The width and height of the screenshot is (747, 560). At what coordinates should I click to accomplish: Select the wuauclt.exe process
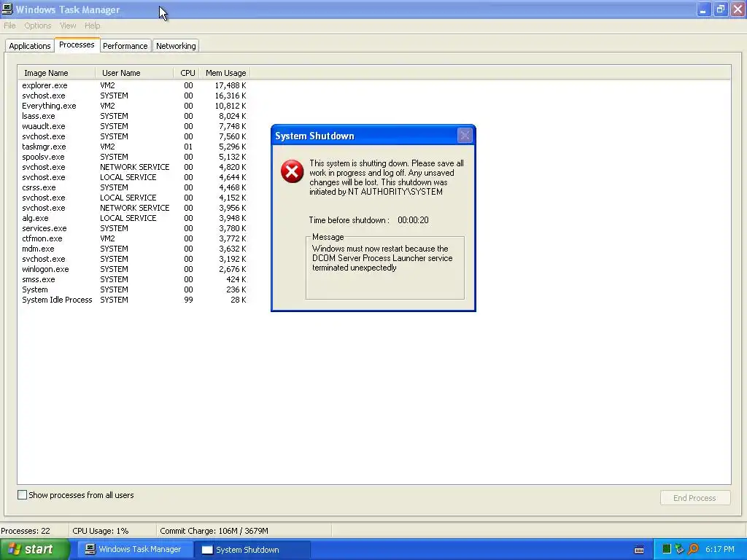coord(134,126)
